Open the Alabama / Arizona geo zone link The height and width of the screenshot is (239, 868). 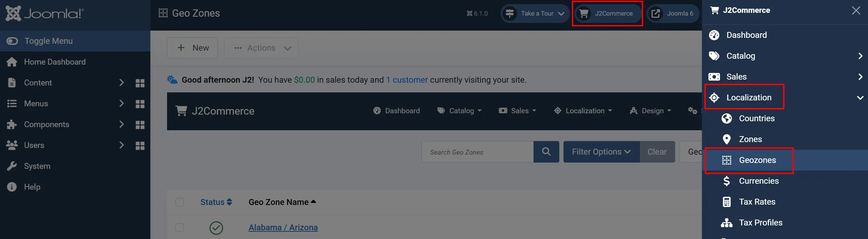click(283, 228)
